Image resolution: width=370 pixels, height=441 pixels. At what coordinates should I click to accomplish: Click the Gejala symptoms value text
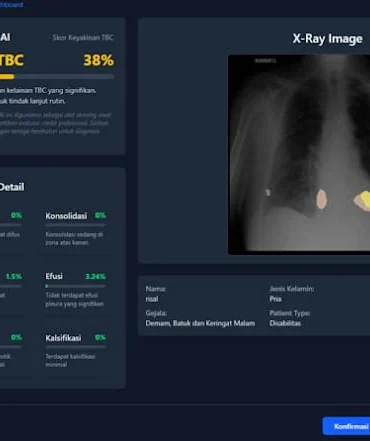pyautogui.click(x=200, y=323)
